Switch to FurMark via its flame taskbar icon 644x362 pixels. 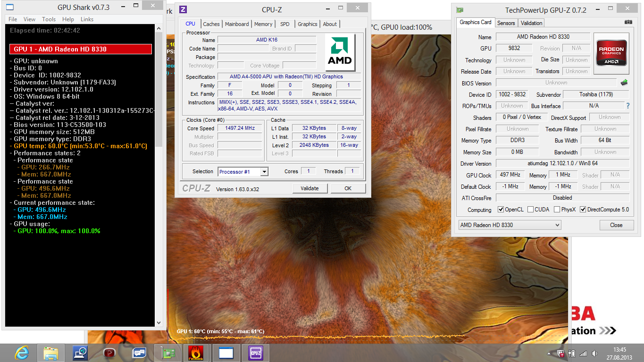197,353
